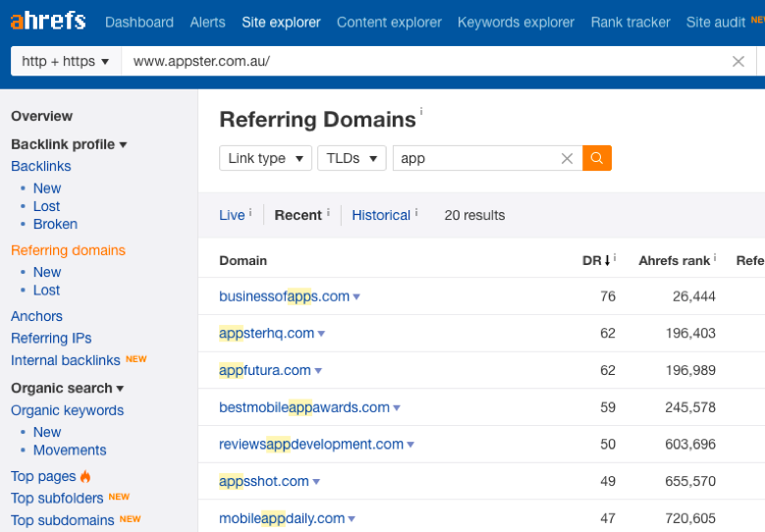The width and height of the screenshot is (765, 532).
Task: Open Rank tracker
Action: coord(630,22)
